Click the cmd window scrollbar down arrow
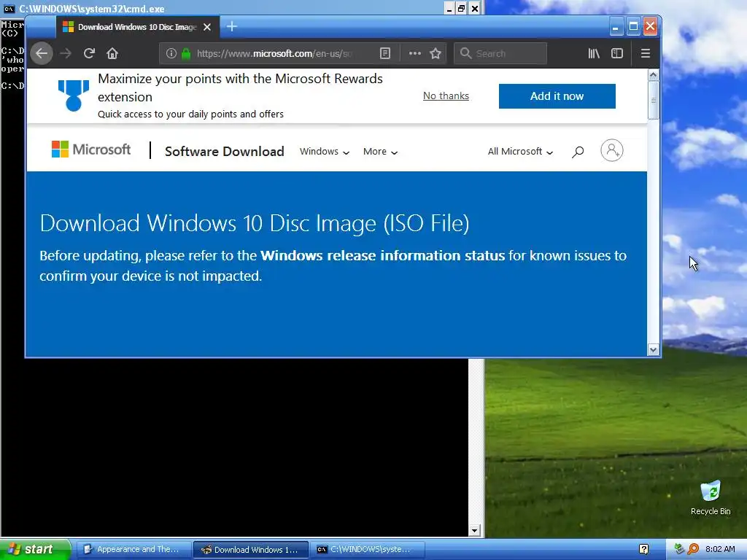 click(x=474, y=531)
